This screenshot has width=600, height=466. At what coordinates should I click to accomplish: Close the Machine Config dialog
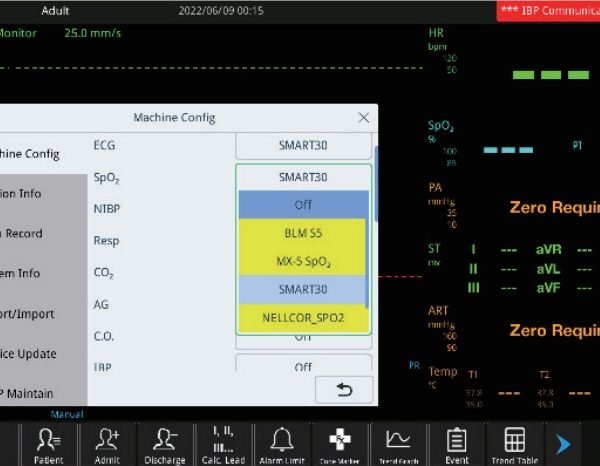pos(364,117)
